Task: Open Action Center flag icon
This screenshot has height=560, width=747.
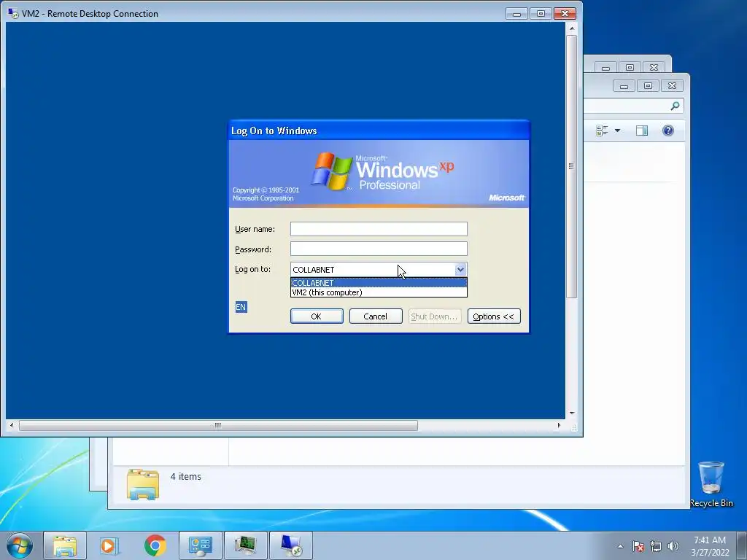Action: pos(638,546)
